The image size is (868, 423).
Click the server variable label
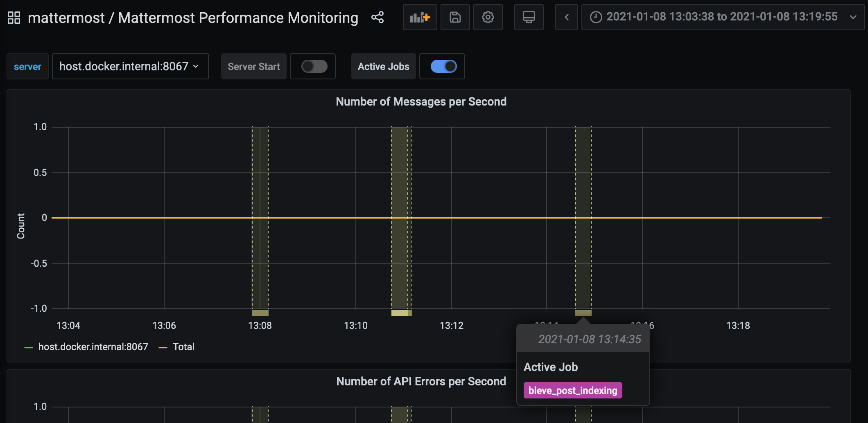27,66
